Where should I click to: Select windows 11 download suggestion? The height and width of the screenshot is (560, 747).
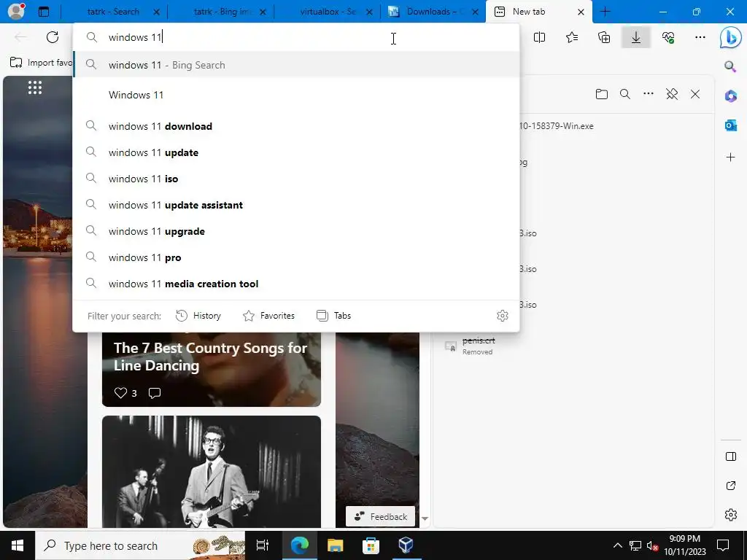pos(296,126)
